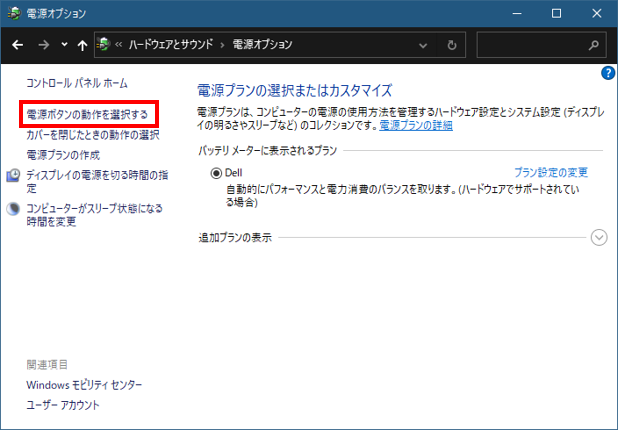The image size is (618, 430).
Task: Expand 追加プランの表示 with the chevron button
Action: 599,238
